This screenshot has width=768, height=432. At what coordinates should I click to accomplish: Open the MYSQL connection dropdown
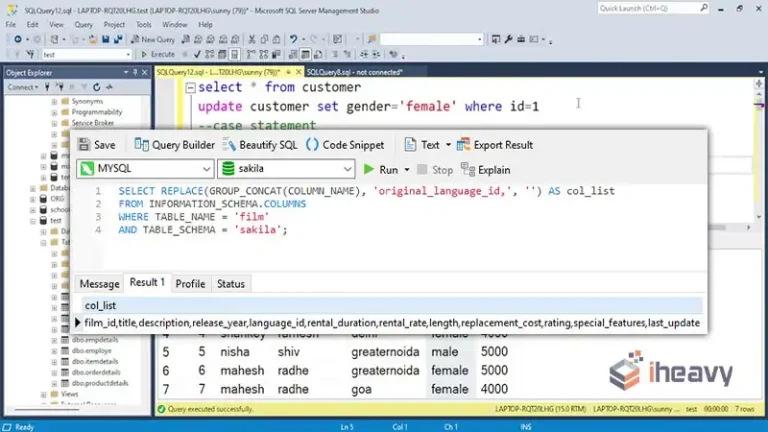pos(145,168)
